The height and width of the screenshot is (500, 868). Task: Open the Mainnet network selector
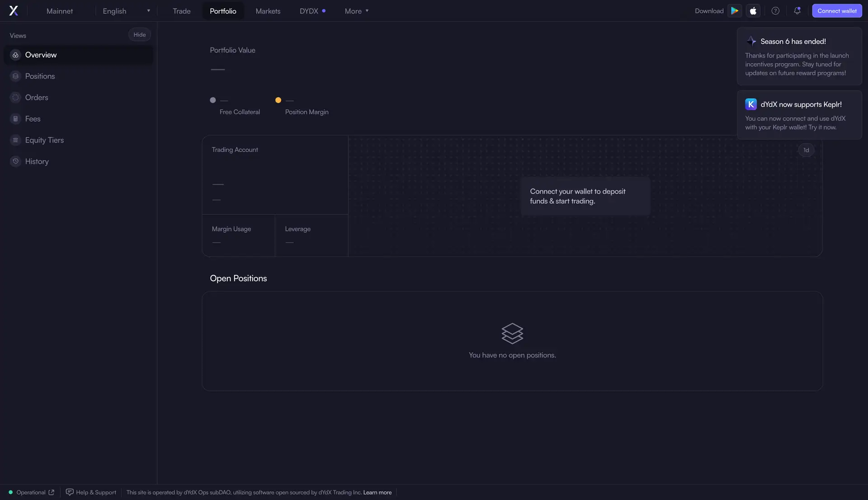pos(60,11)
